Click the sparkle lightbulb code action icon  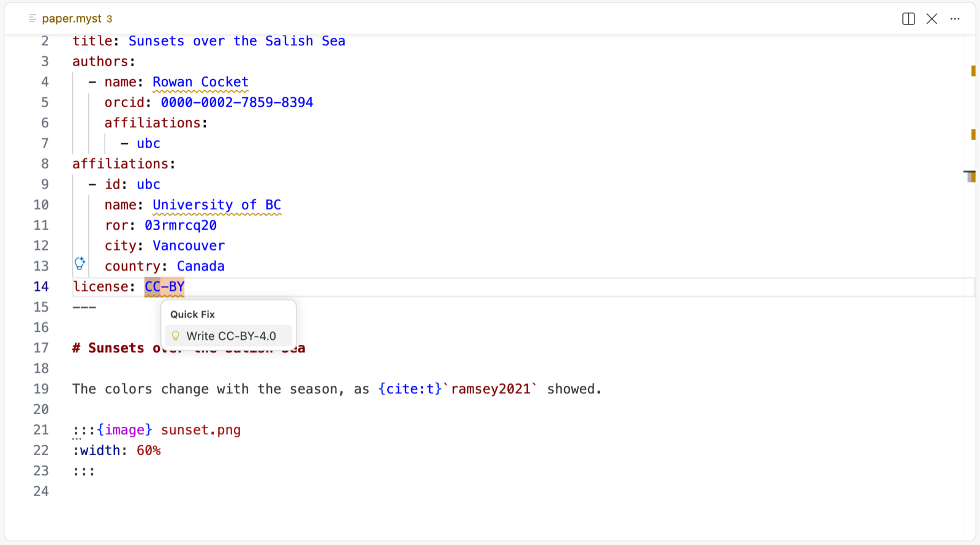(x=80, y=263)
